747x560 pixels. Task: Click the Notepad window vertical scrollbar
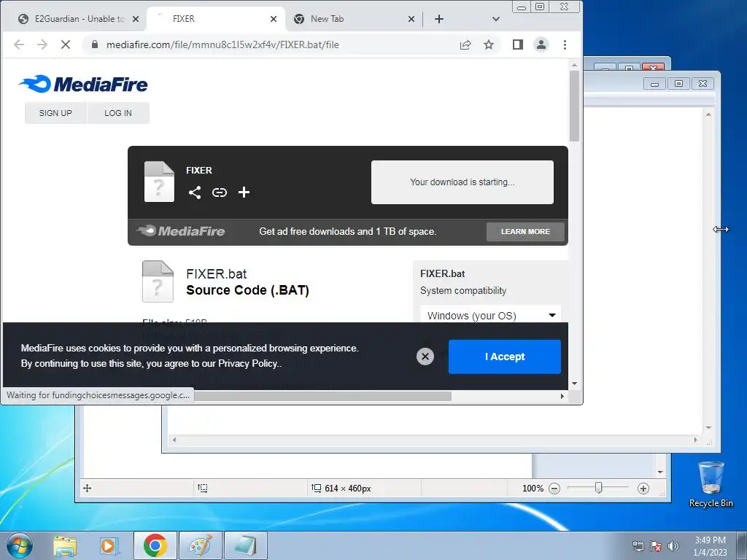click(x=708, y=271)
